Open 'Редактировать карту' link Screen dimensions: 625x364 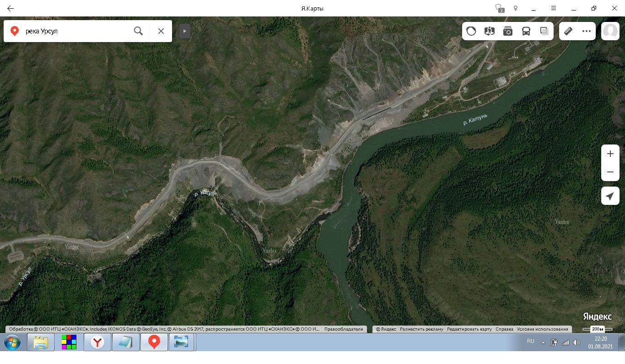coord(469,329)
